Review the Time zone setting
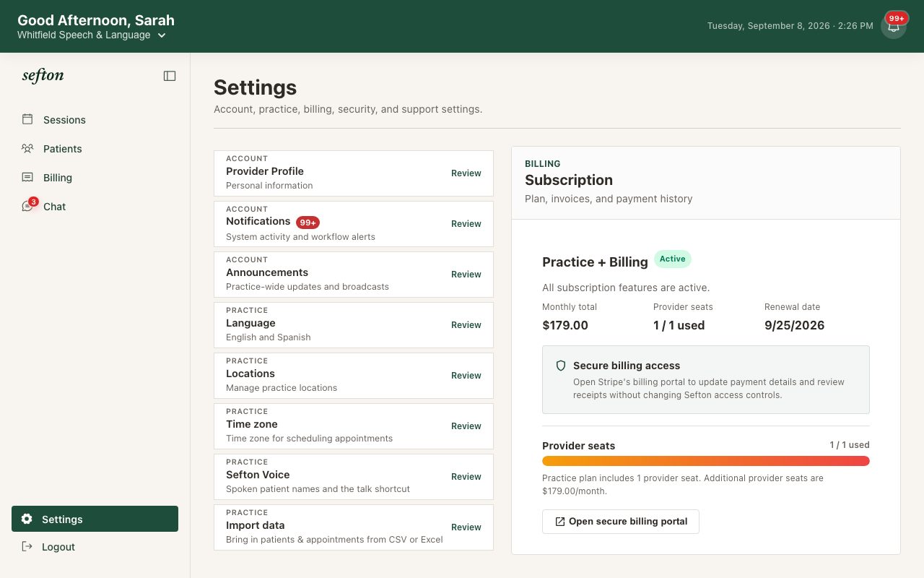This screenshot has height=578, width=924. (x=466, y=426)
